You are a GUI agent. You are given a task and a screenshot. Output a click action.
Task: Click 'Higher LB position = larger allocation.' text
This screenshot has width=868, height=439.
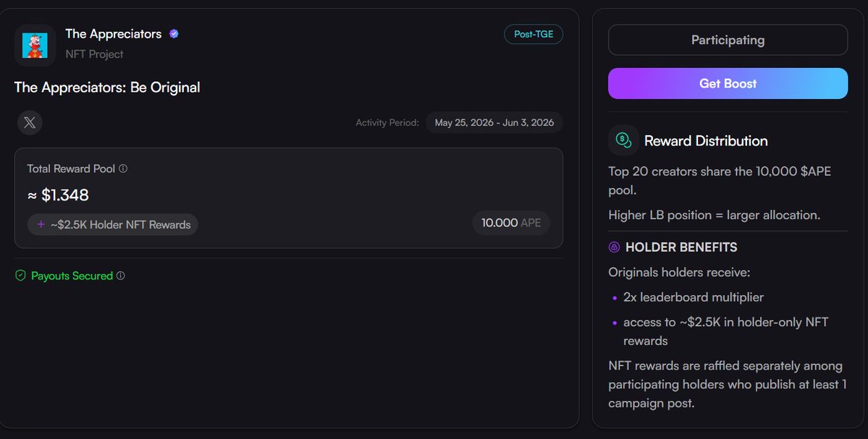714,215
